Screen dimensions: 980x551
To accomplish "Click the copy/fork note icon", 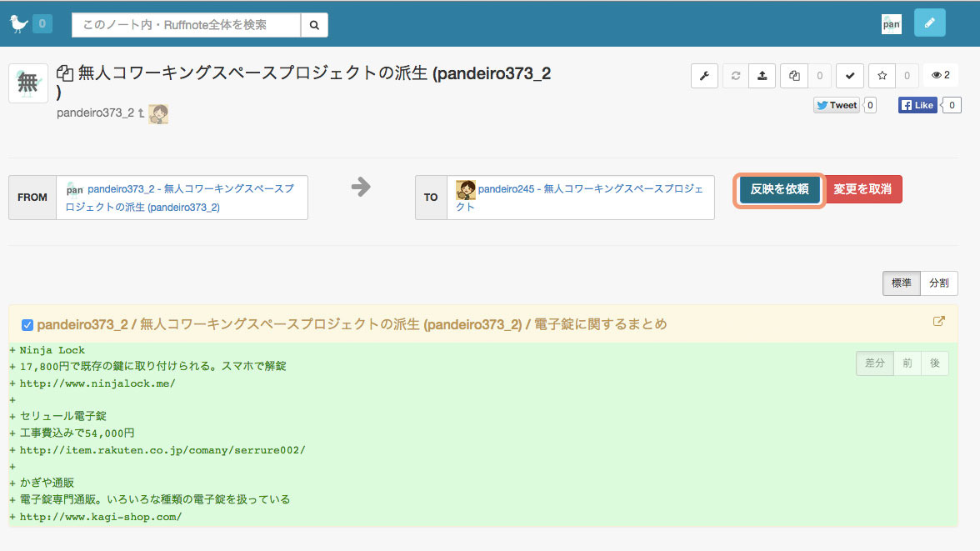I will 794,76.
